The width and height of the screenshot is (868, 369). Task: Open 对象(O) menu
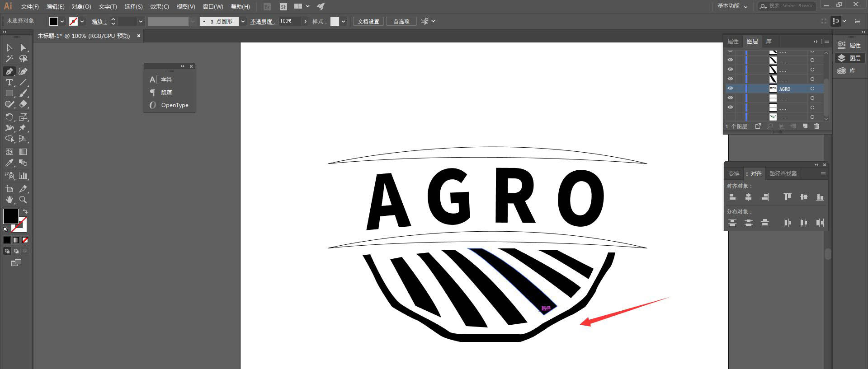click(81, 7)
